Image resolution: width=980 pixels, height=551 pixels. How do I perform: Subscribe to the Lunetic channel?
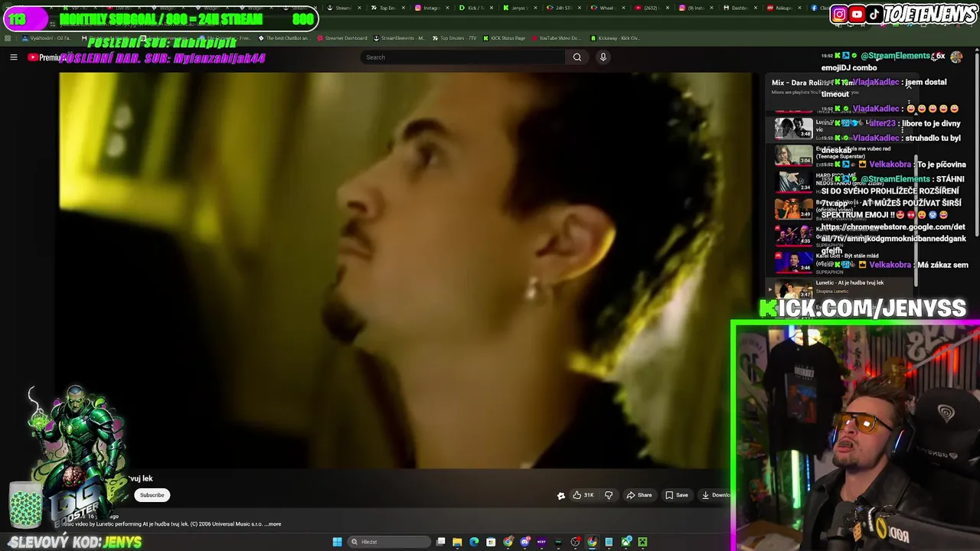pyautogui.click(x=152, y=495)
